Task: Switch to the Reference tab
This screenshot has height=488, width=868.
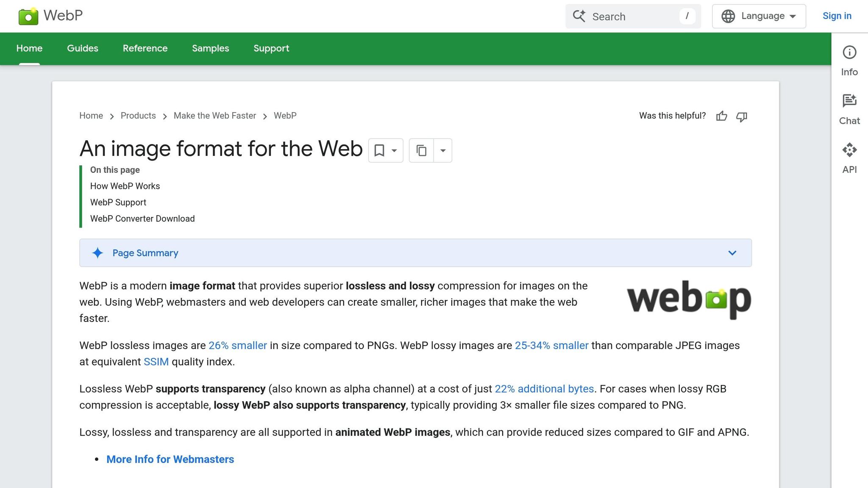Action: 145,48
